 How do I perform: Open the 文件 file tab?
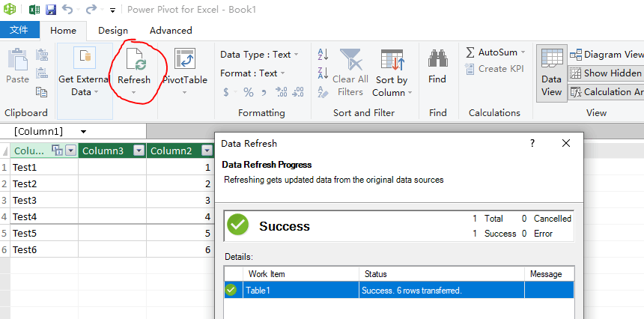coord(19,30)
